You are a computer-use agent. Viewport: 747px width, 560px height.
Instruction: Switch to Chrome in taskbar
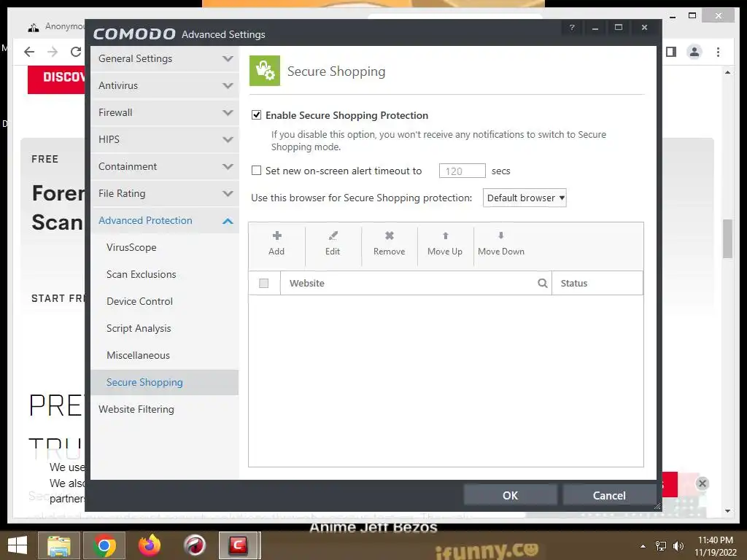104,545
